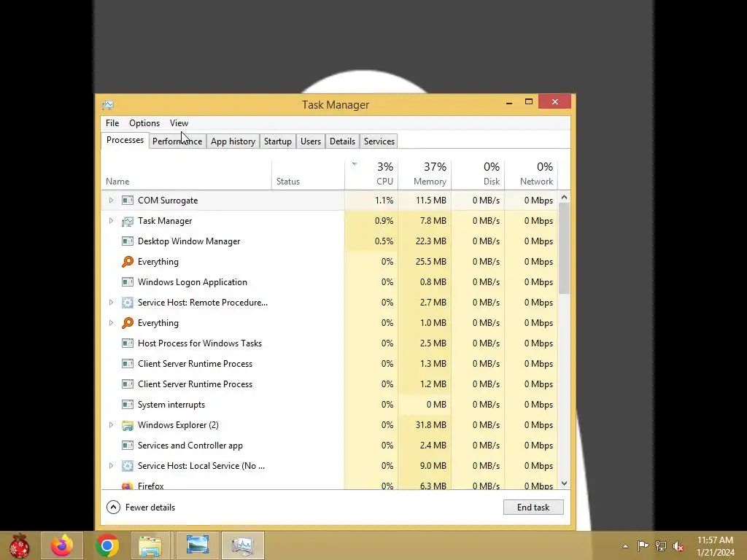Open the View menu

point(179,123)
